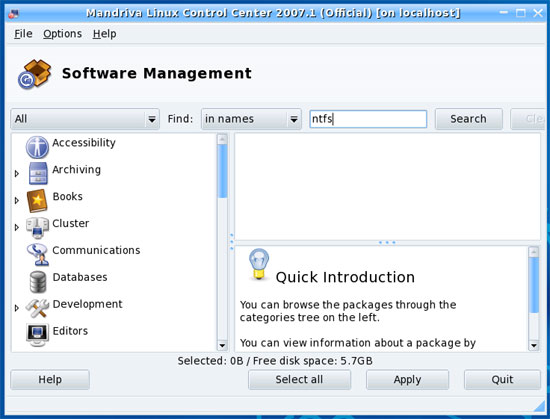The image size is (550, 419).
Task: Maximize the Control Center window
Action: tap(521, 13)
